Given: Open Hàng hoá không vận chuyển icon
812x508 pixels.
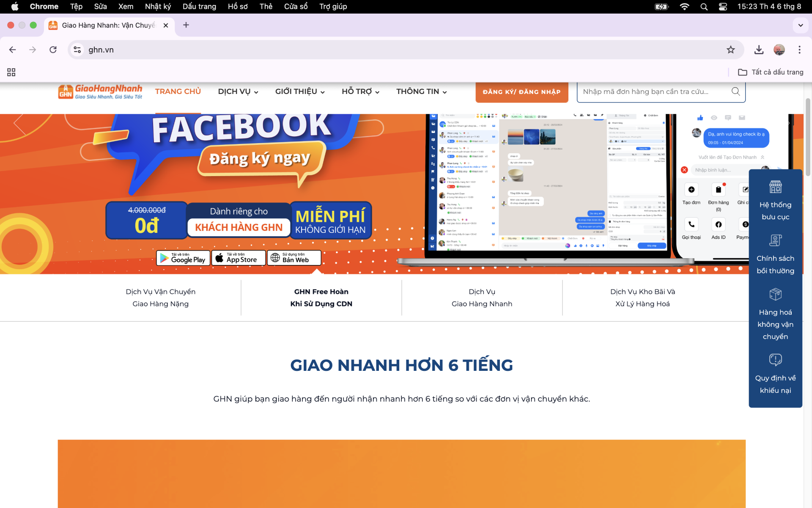Looking at the screenshot, I should click(x=775, y=294).
